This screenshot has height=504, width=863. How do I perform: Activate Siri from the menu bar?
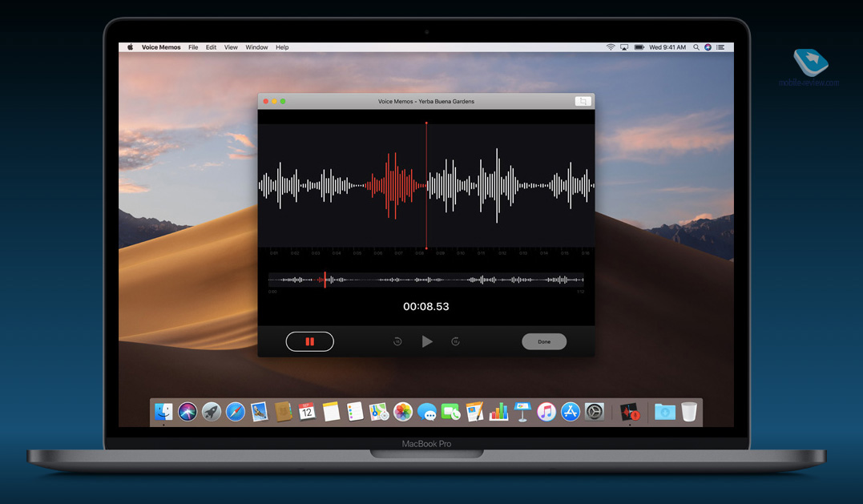click(708, 47)
